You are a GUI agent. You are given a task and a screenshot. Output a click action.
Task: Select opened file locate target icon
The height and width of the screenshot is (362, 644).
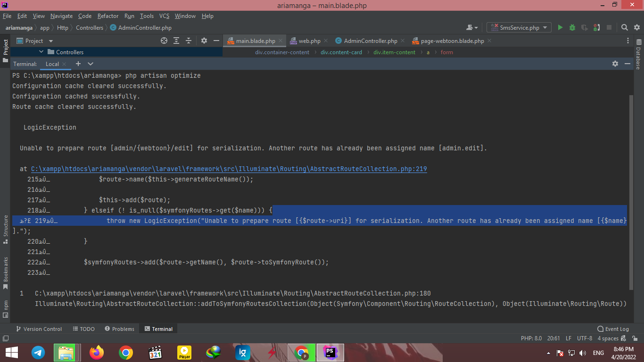tap(164, 41)
